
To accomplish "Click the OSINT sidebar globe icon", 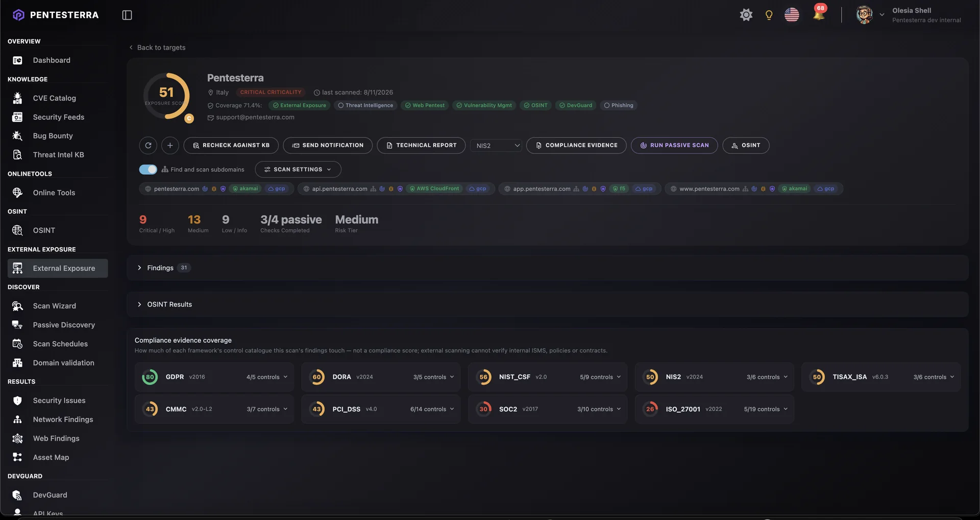I will (17, 230).
